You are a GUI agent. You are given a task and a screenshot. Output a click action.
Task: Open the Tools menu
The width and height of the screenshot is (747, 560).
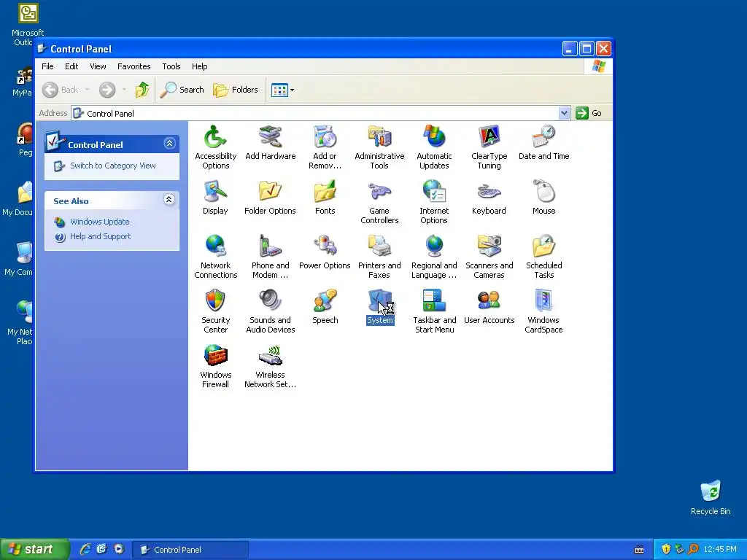point(171,66)
